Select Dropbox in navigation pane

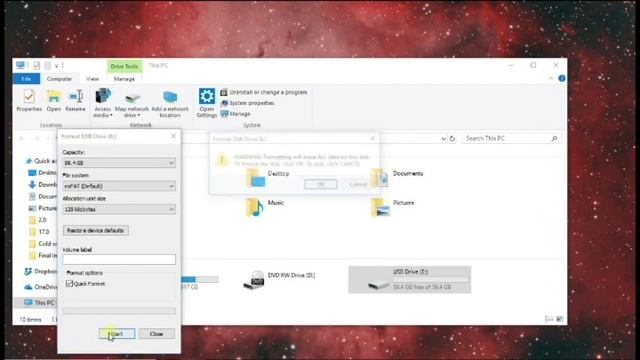point(41,271)
